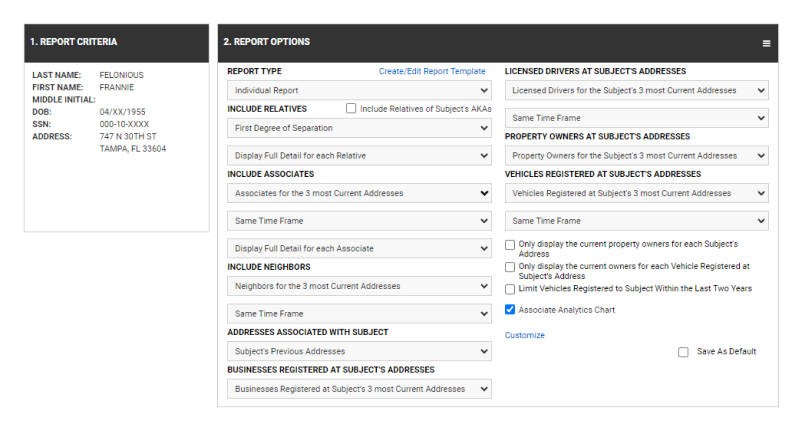
Task: Uncheck the Associate Analytics Chart checkbox
Action: coord(511,310)
